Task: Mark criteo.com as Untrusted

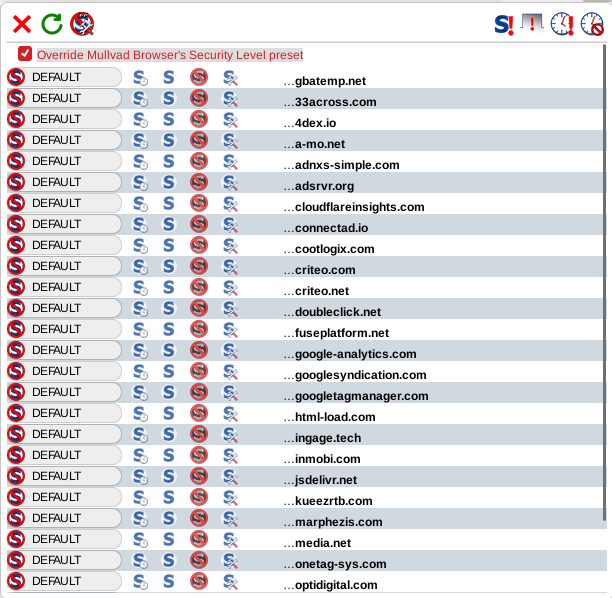Action: pos(199,266)
